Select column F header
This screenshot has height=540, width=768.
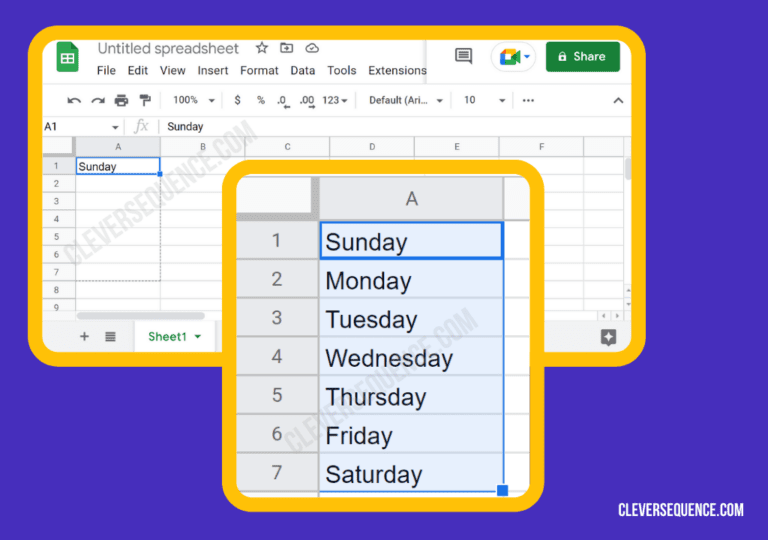tap(542, 147)
